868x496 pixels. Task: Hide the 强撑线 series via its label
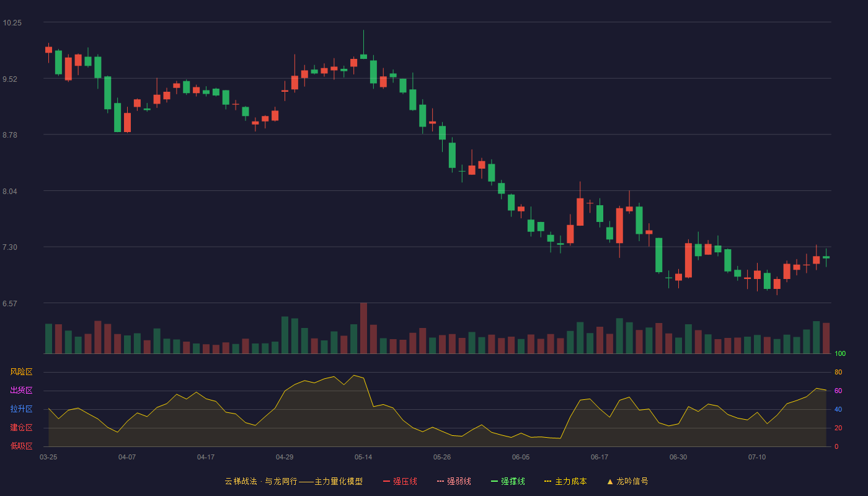(x=513, y=481)
